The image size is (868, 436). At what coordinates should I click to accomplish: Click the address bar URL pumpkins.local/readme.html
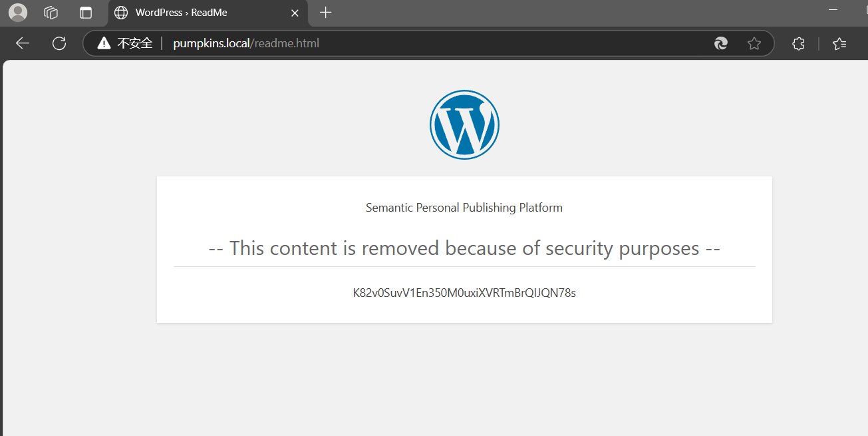246,43
